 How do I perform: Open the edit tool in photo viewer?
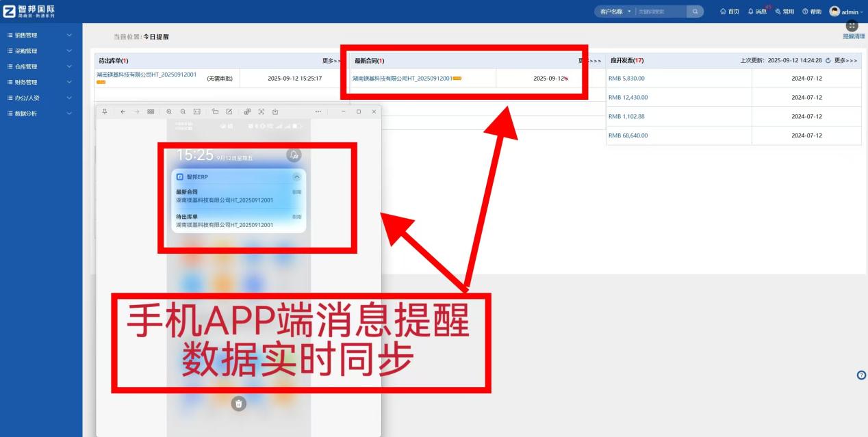point(229,111)
